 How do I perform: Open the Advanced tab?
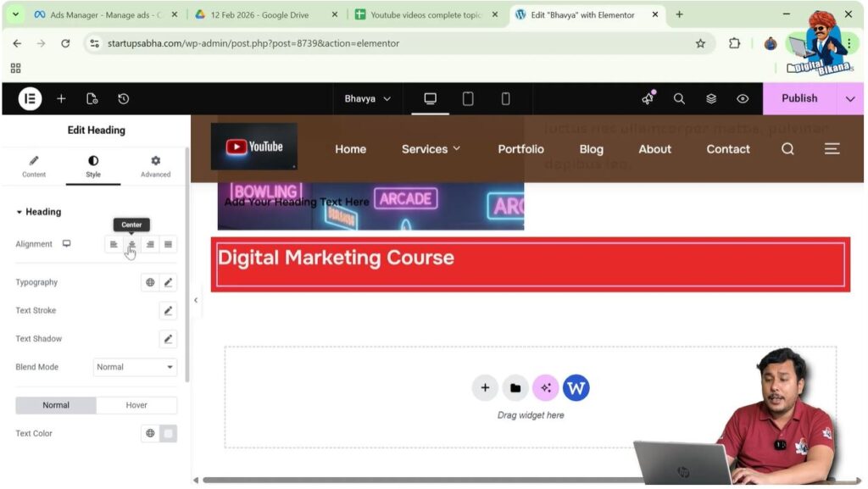156,166
